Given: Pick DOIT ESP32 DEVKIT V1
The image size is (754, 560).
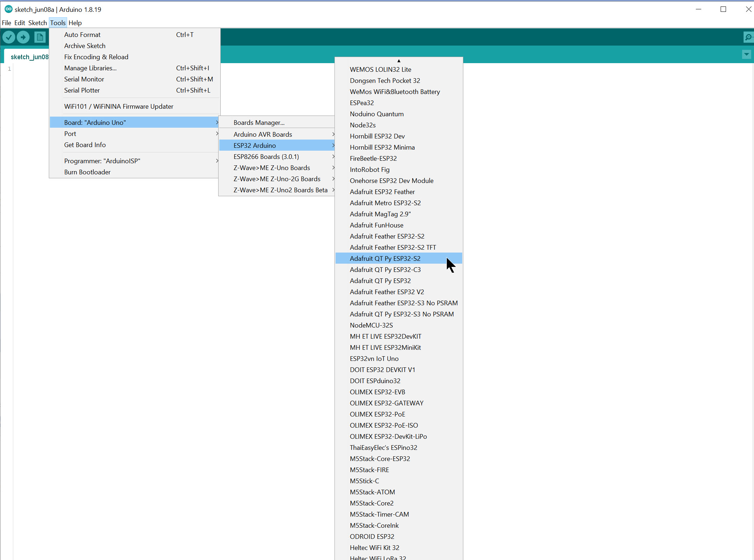Looking at the screenshot, I should pyautogui.click(x=399, y=370).
